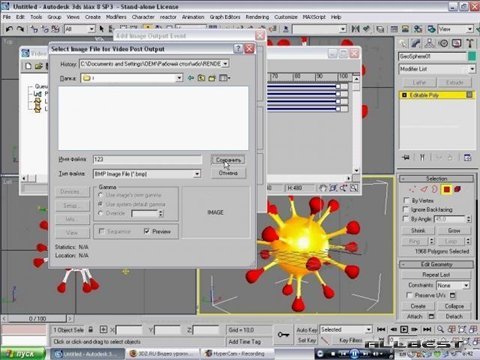Screen dimensions: 480x360
Task: Click the Save button in file dialog
Action: coord(228,160)
